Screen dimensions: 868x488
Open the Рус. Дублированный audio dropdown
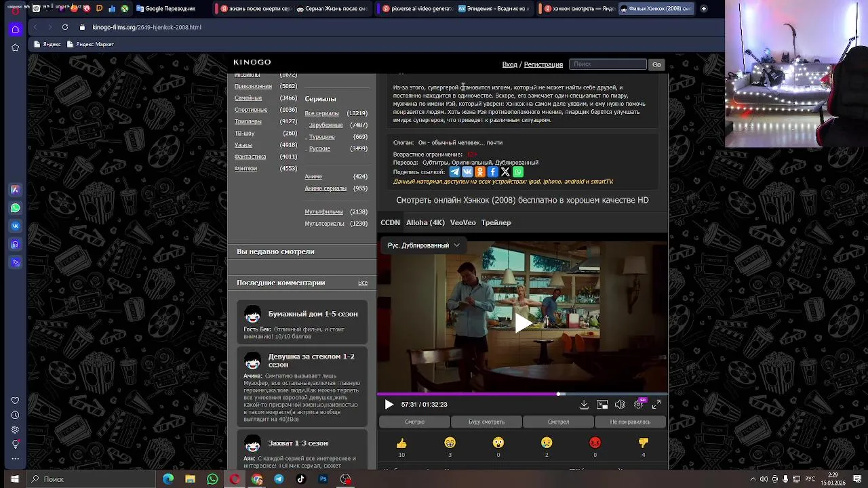tap(423, 245)
